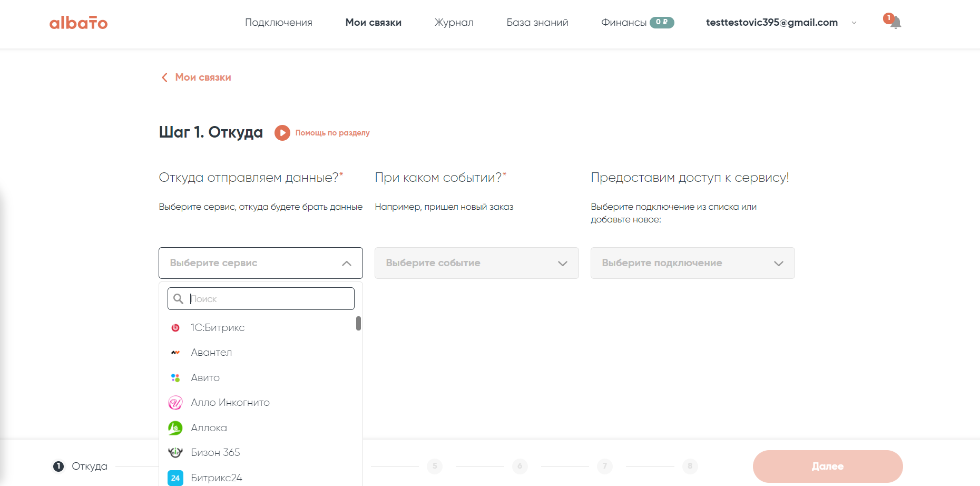
Task: Select Авито from the list
Action: tap(205, 378)
